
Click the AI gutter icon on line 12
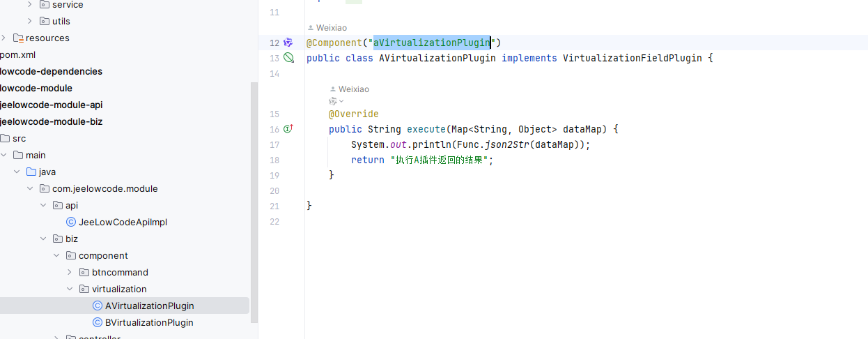(x=288, y=43)
